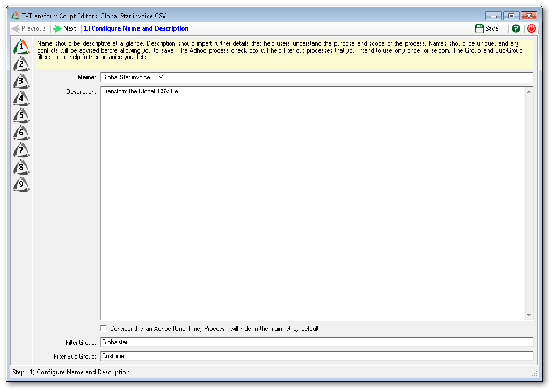Go to the Next step
553x392 pixels.
(x=65, y=28)
